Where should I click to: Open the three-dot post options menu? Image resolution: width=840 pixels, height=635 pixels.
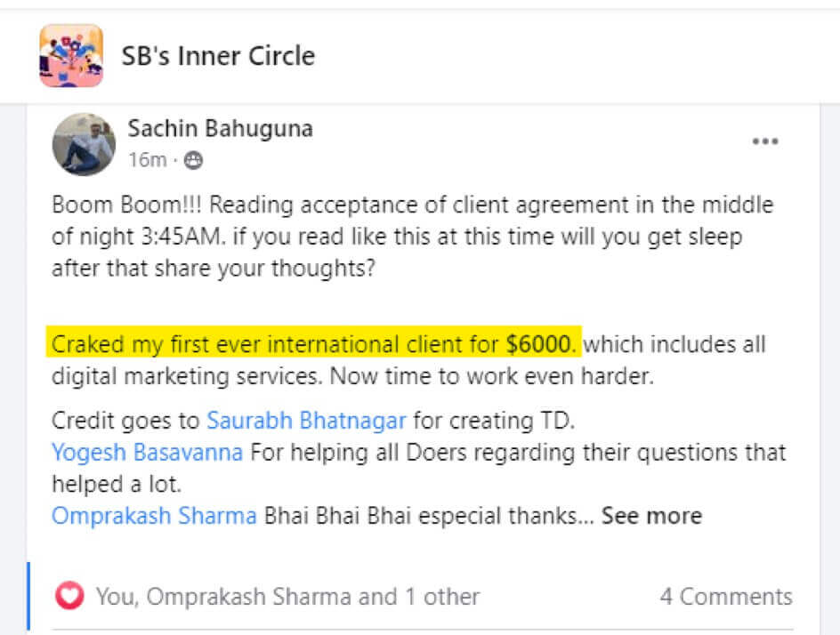tap(765, 141)
